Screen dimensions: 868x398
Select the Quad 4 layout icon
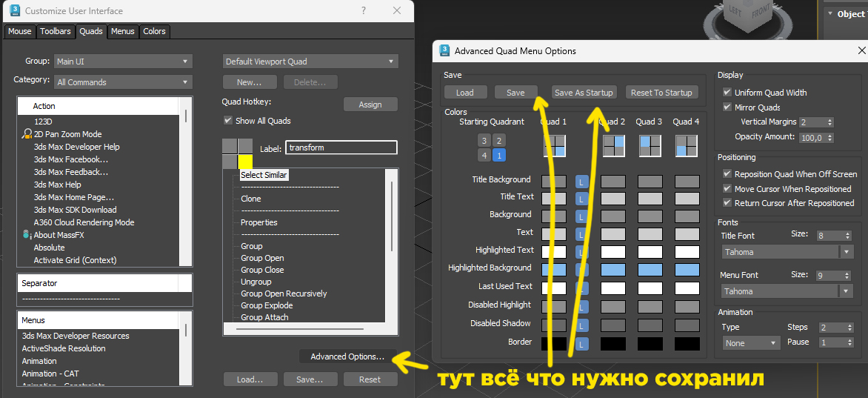click(687, 146)
